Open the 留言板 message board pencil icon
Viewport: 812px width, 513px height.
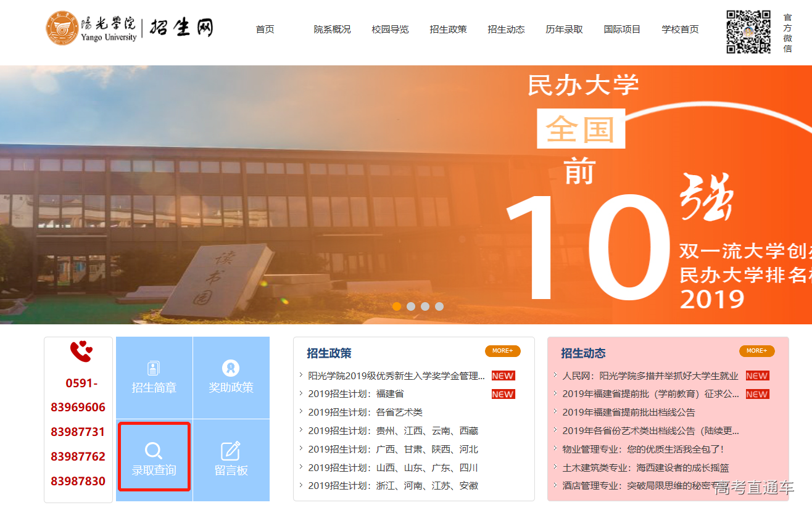coord(231,451)
